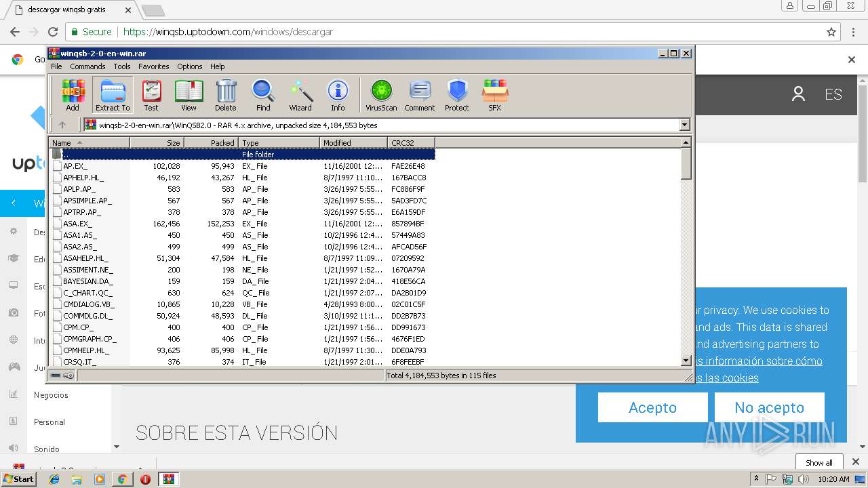868x488 pixels.
Task: Click the No acepto button
Action: (770, 407)
